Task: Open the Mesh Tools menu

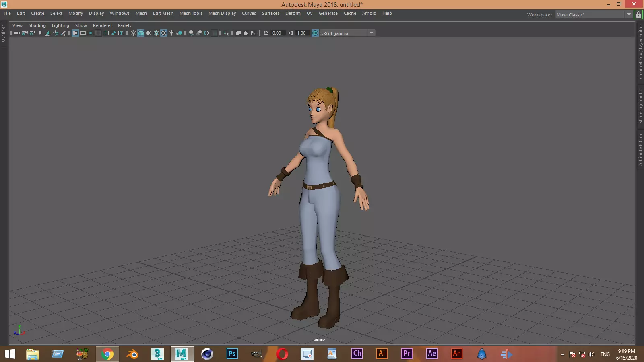Action: coord(191,13)
